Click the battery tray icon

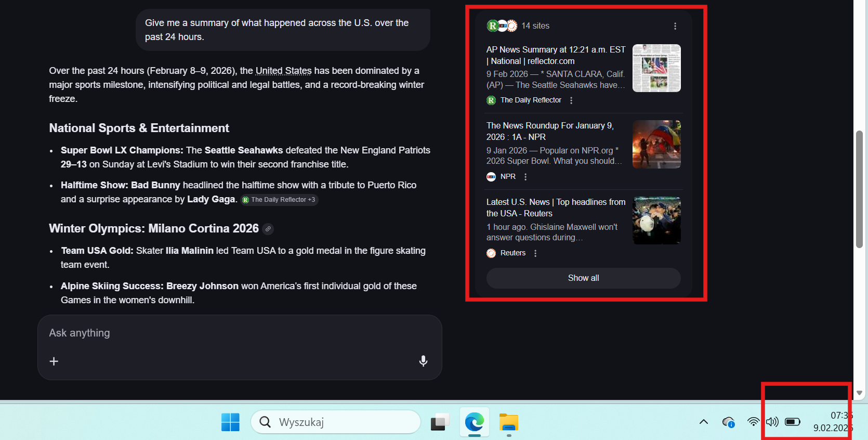(x=793, y=422)
